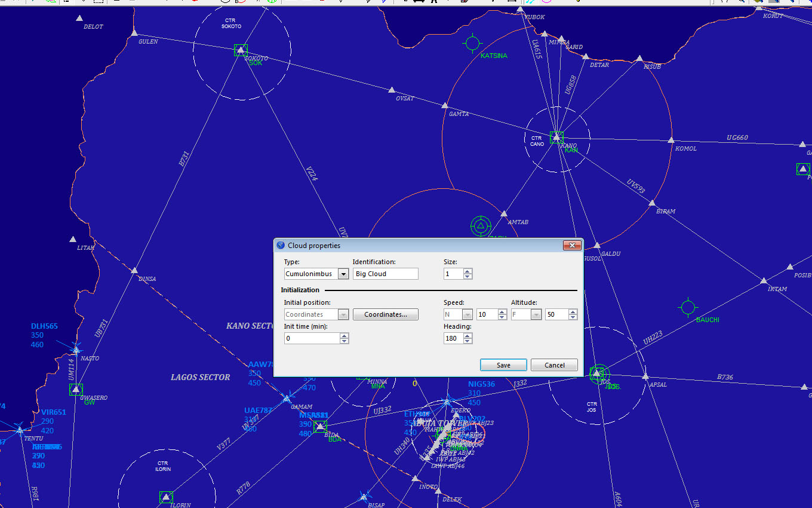Click the APSAL waypoint triangle
This screenshot has width=812, height=508.
tap(645, 377)
